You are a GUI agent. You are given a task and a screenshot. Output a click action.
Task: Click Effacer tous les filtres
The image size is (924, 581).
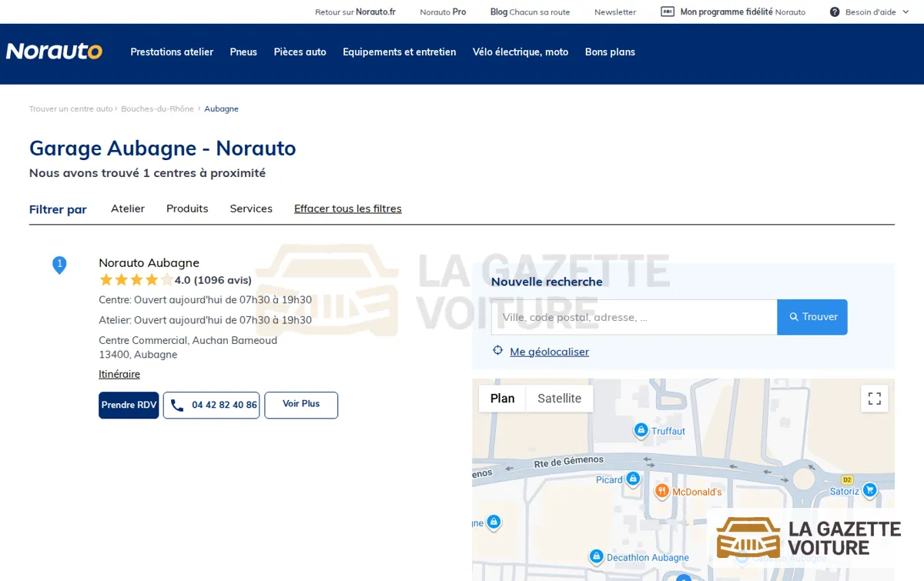[348, 209]
